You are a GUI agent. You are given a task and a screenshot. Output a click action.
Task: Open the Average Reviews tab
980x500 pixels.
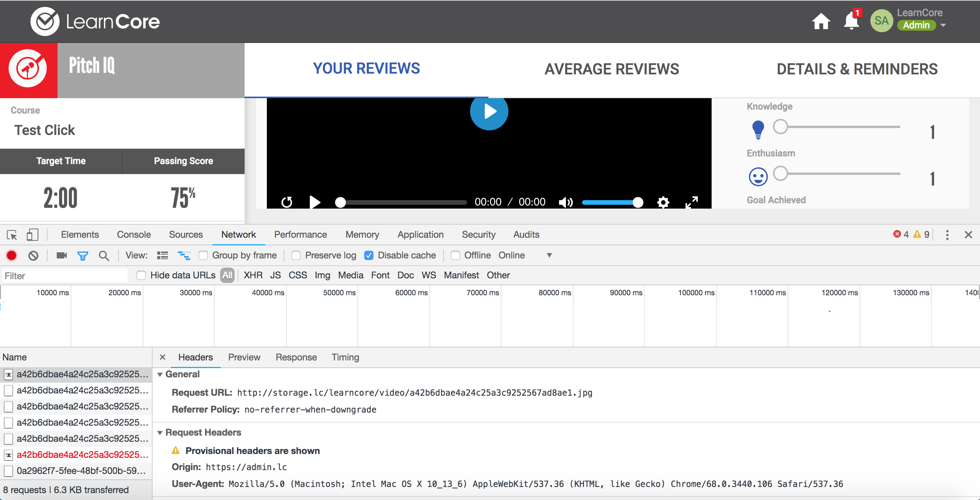[x=612, y=69]
